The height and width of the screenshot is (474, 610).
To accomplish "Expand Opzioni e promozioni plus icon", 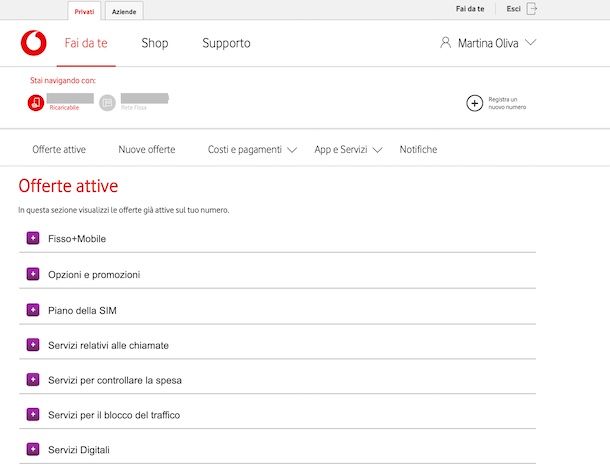I will [33, 274].
